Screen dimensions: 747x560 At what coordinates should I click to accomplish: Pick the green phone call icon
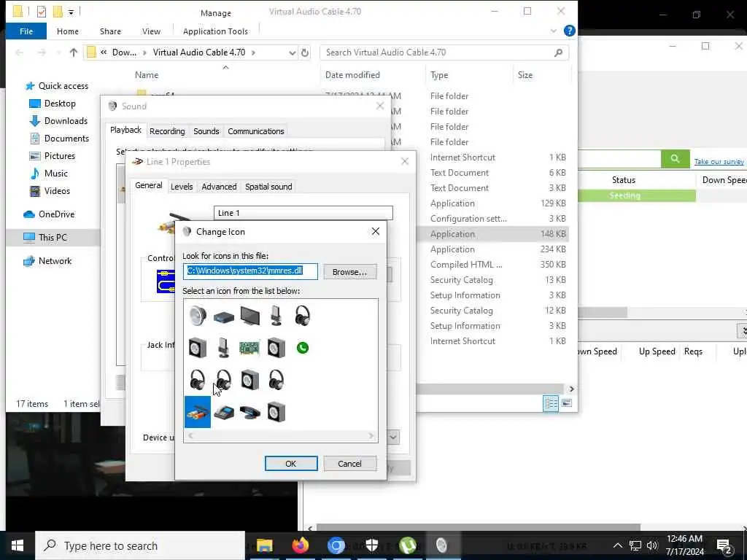tap(303, 348)
